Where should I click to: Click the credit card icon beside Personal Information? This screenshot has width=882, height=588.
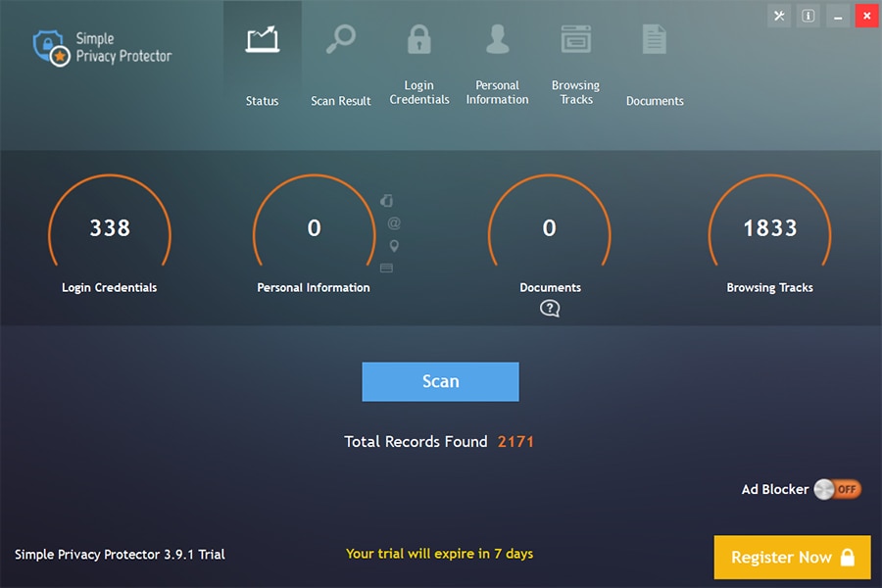click(386, 268)
